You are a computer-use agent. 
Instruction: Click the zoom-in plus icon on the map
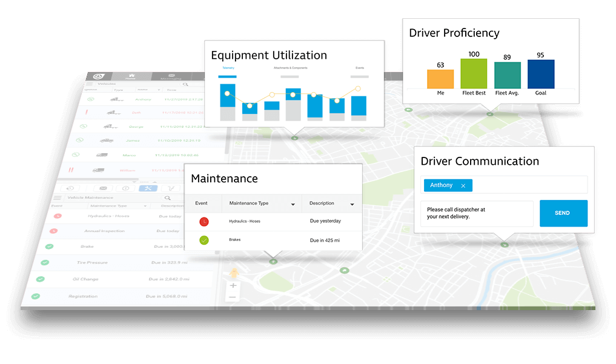tap(233, 285)
